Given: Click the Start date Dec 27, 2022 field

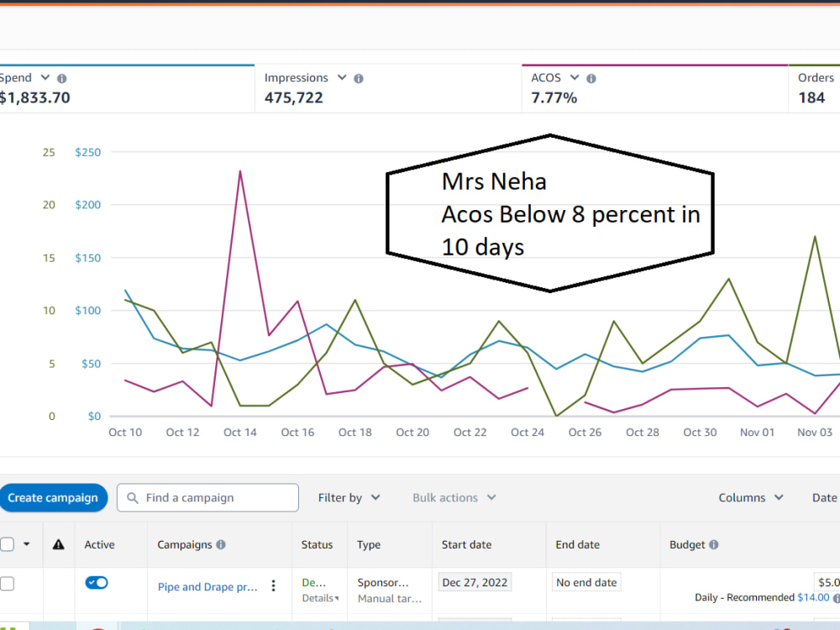Looking at the screenshot, I should pyautogui.click(x=475, y=582).
